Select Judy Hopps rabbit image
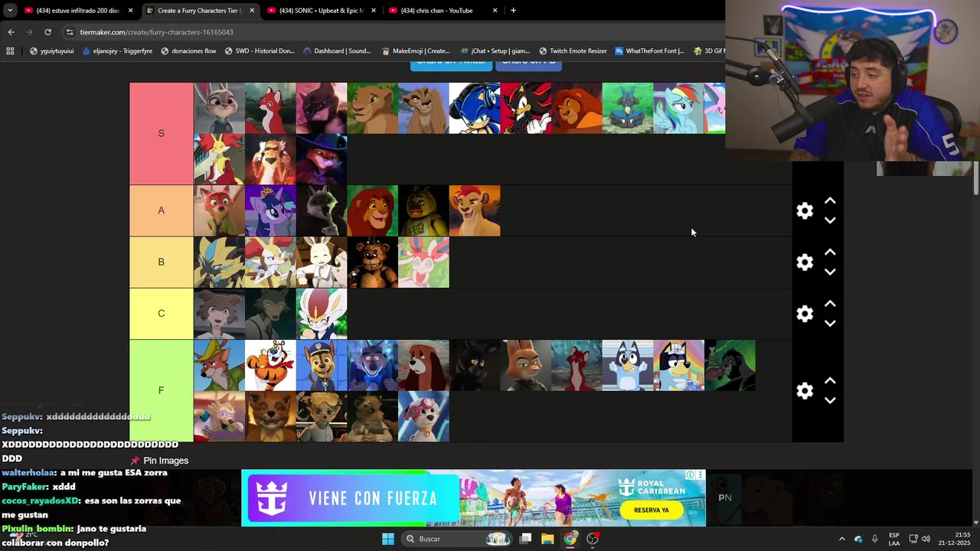The height and width of the screenshot is (551, 980). tap(219, 108)
